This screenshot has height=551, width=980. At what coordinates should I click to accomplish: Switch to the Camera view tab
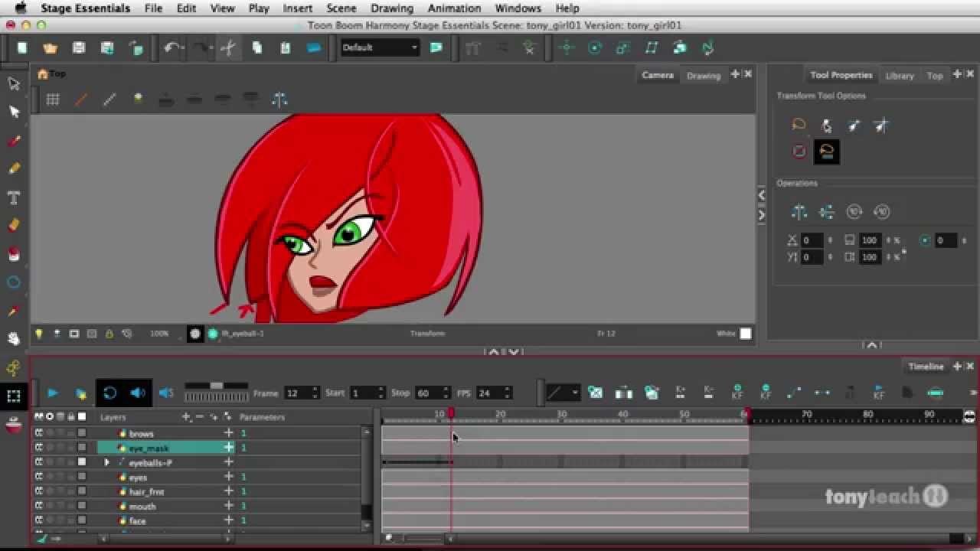658,75
